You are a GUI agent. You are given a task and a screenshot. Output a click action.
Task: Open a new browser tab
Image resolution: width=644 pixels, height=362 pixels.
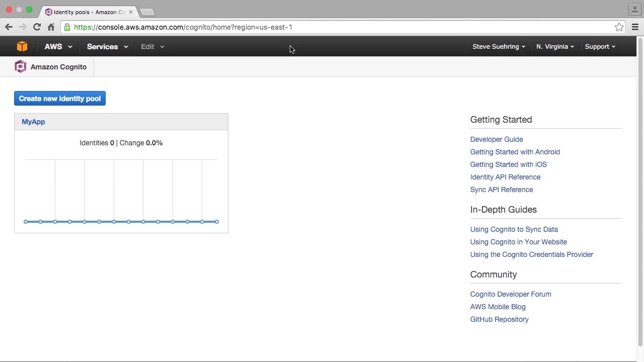tap(147, 12)
